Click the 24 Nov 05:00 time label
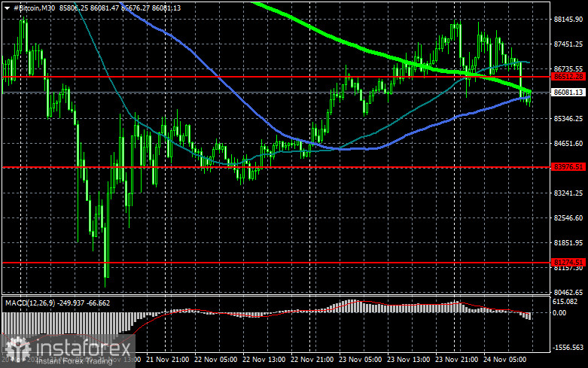 (504, 360)
